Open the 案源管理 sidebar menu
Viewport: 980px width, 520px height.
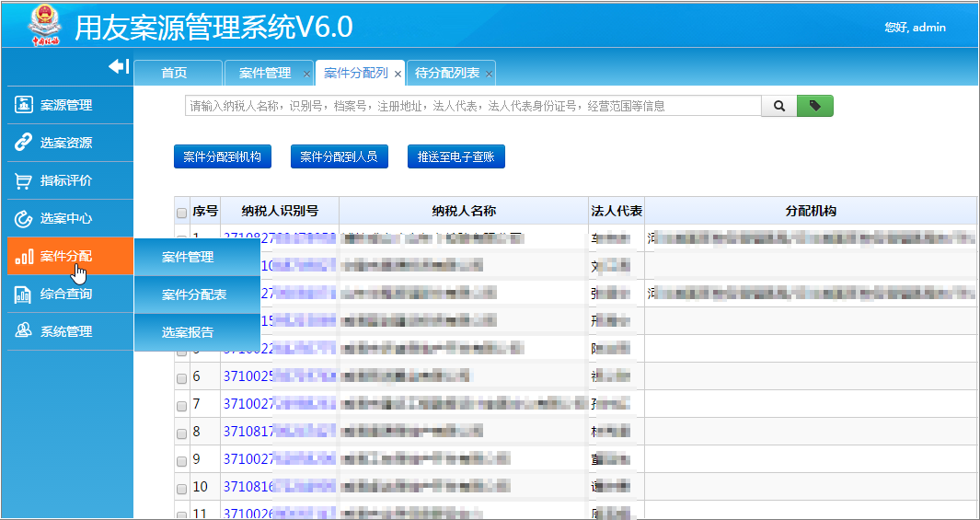pos(70,105)
